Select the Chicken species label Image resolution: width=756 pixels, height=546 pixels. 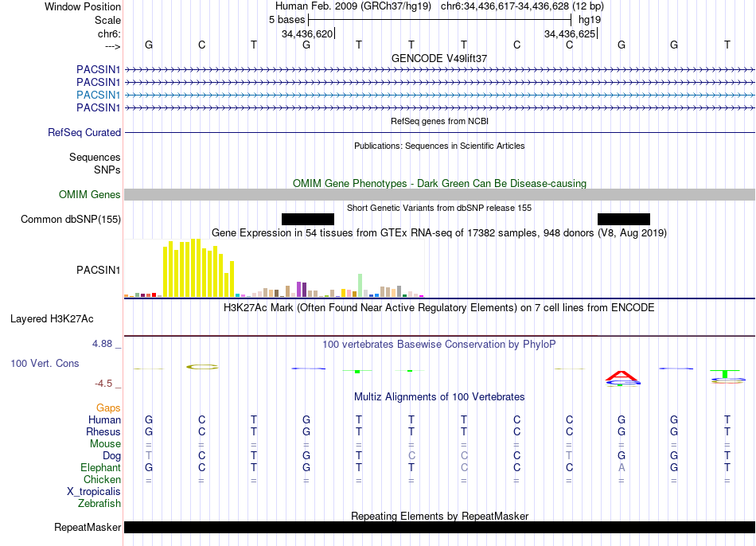[102, 479]
